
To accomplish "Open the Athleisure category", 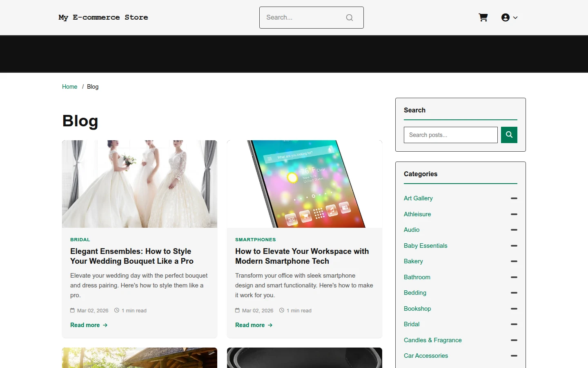I will [x=417, y=214].
